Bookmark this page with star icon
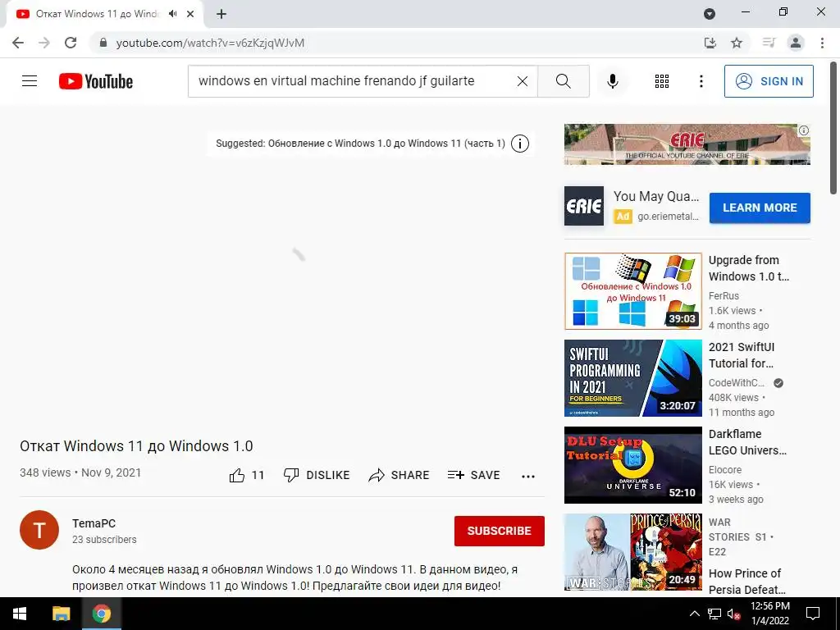 coord(737,43)
